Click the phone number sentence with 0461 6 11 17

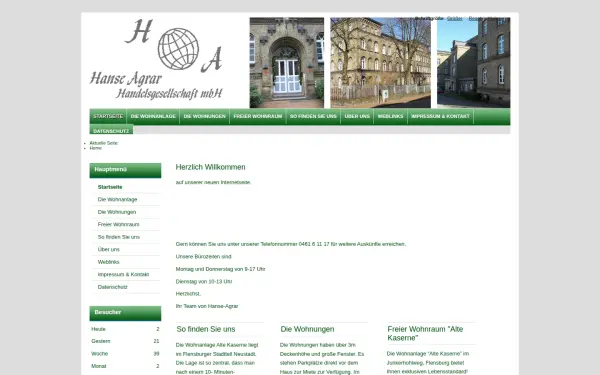291,244
